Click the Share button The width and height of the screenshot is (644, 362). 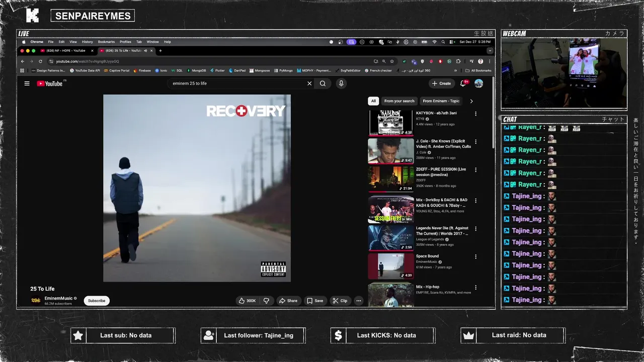tap(288, 301)
